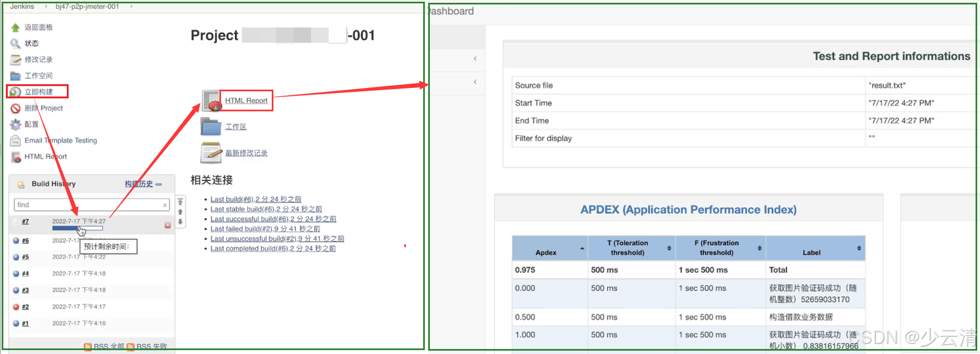980x354 pixels.
Task: Click the large 工作区 folder icon
Action: click(x=211, y=127)
